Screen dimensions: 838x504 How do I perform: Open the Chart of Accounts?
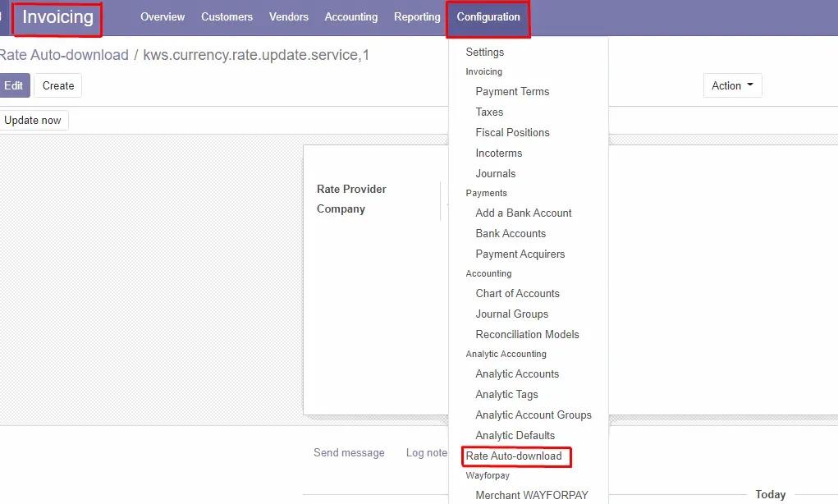click(x=517, y=293)
